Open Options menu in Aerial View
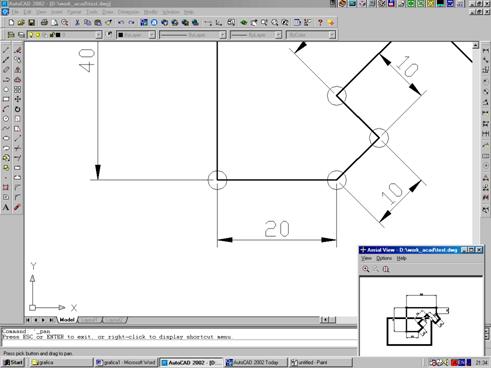This screenshot has width=491, height=368. (x=384, y=258)
